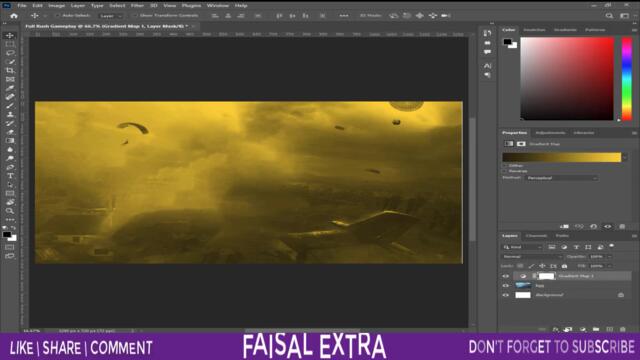
Task: Open the Window menu
Action: 218,5
